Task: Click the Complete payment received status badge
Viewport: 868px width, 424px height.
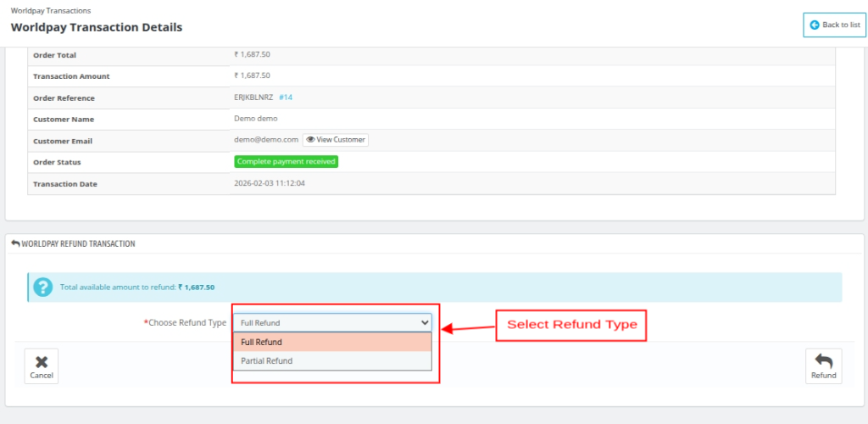Action: 286,161
